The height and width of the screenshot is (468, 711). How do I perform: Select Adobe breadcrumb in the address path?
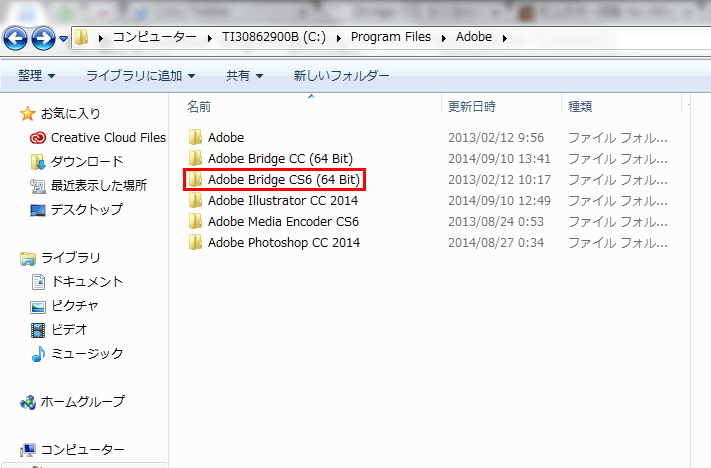pos(474,37)
